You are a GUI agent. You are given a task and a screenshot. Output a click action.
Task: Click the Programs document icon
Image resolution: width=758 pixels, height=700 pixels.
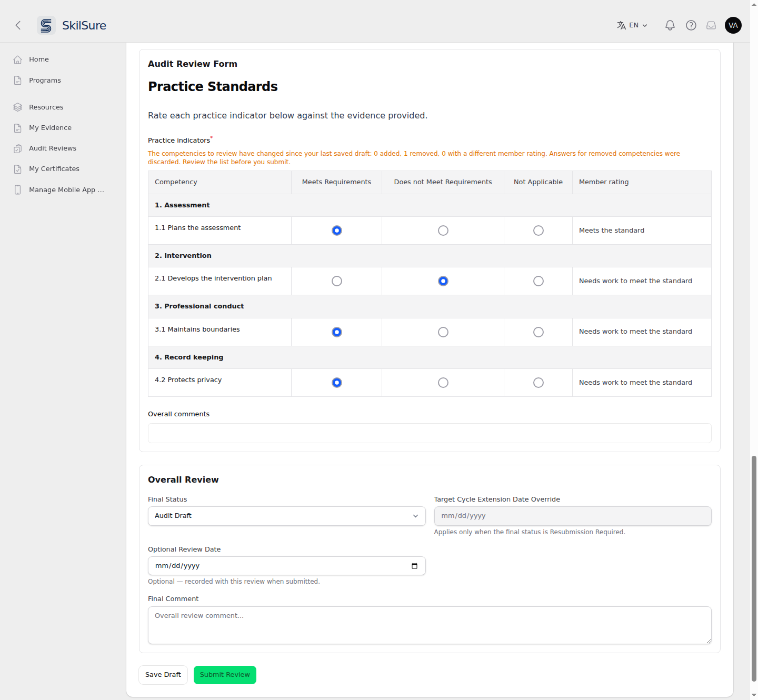pyautogui.click(x=18, y=81)
